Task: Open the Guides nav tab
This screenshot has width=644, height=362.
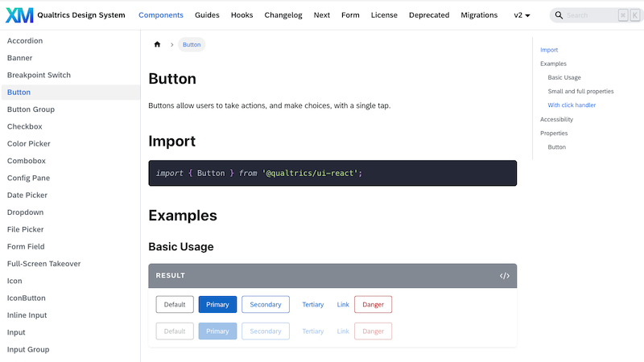Action: (x=207, y=15)
